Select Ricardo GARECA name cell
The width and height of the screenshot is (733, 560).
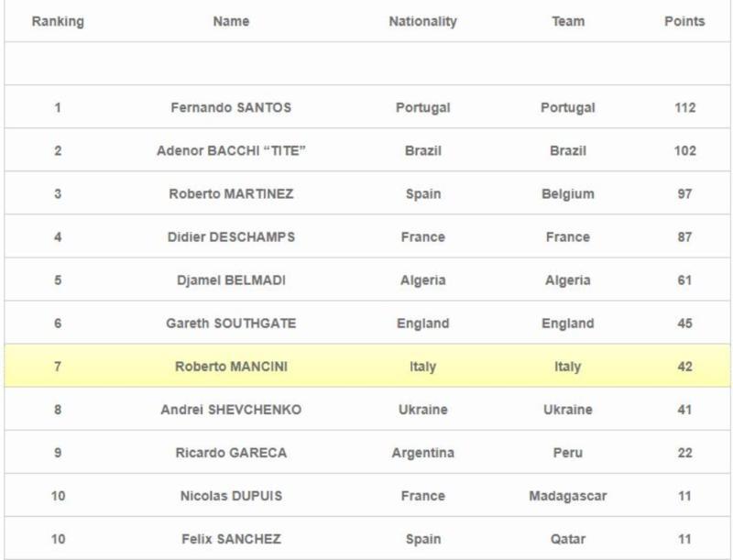[x=231, y=453]
